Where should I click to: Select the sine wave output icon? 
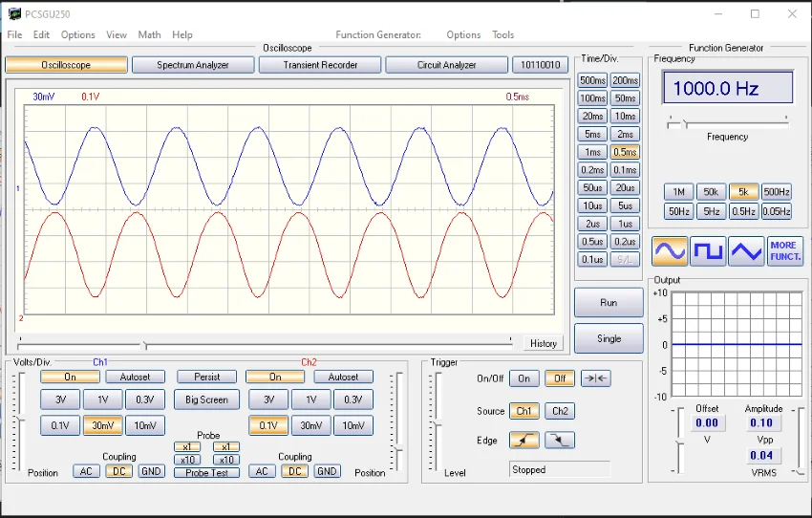point(670,251)
